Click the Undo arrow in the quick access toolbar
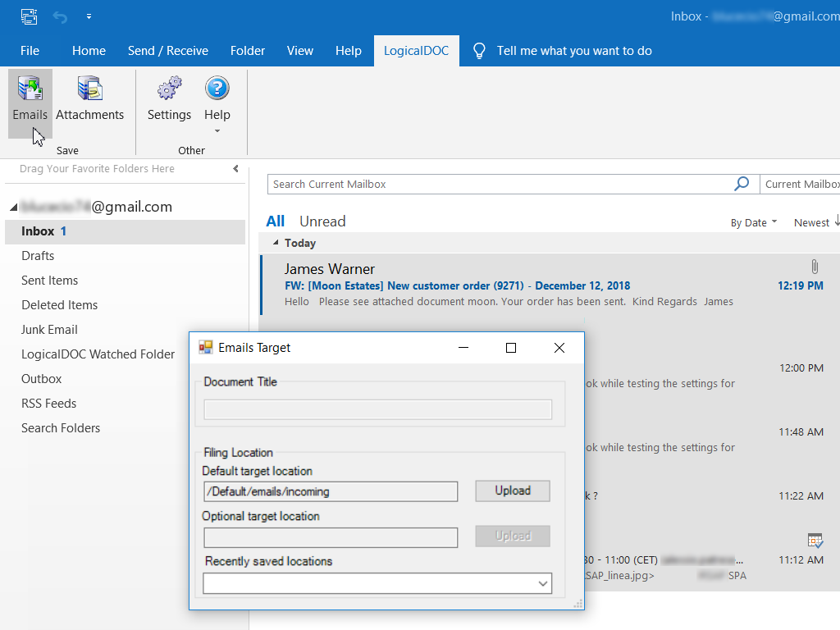 click(60, 16)
